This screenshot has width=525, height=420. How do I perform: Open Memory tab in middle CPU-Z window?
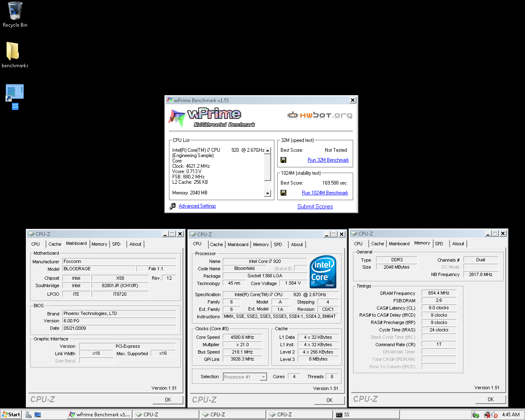[x=261, y=244]
